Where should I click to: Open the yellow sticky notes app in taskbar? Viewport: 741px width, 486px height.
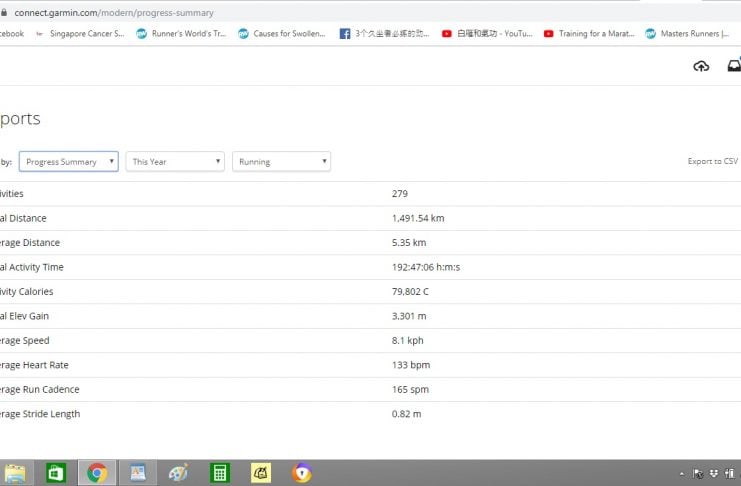[x=261, y=473]
